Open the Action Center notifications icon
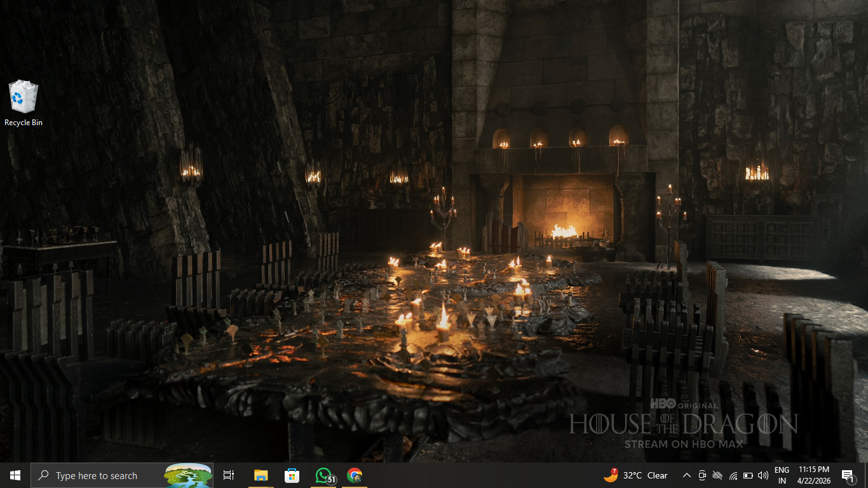The image size is (868, 488). (x=848, y=475)
